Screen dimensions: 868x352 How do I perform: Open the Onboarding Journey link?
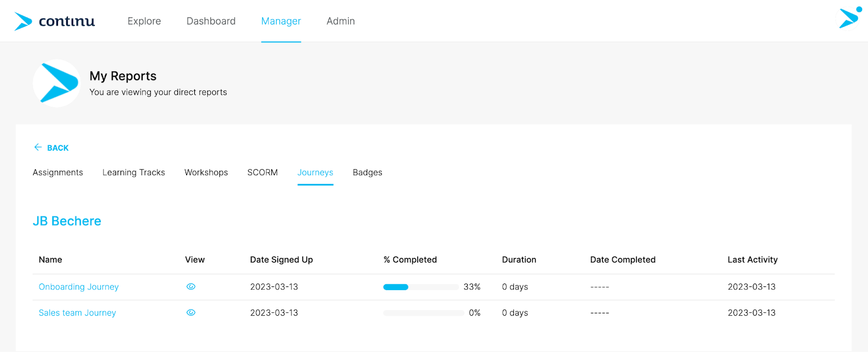click(x=79, y=287)
